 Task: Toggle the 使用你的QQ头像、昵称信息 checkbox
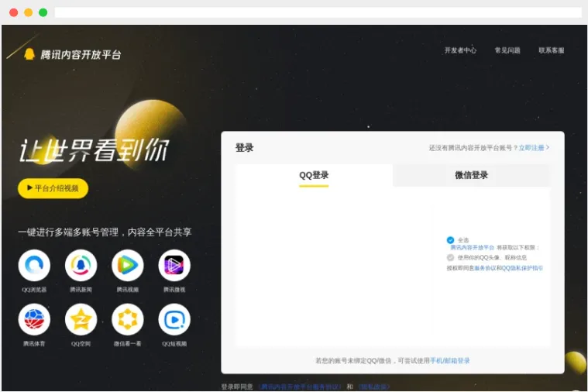click(x=450, y=257)
